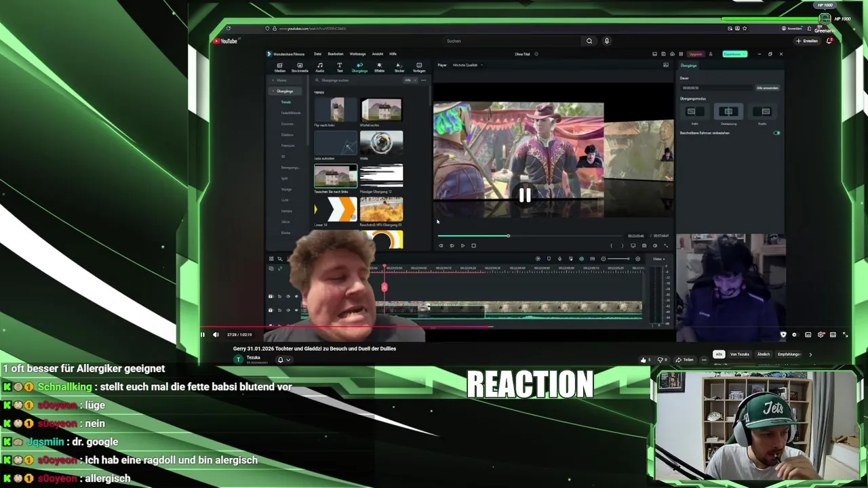Select the Übergänge toolbar tab in Filmora
868x488 pixels.
click(359, 67)
